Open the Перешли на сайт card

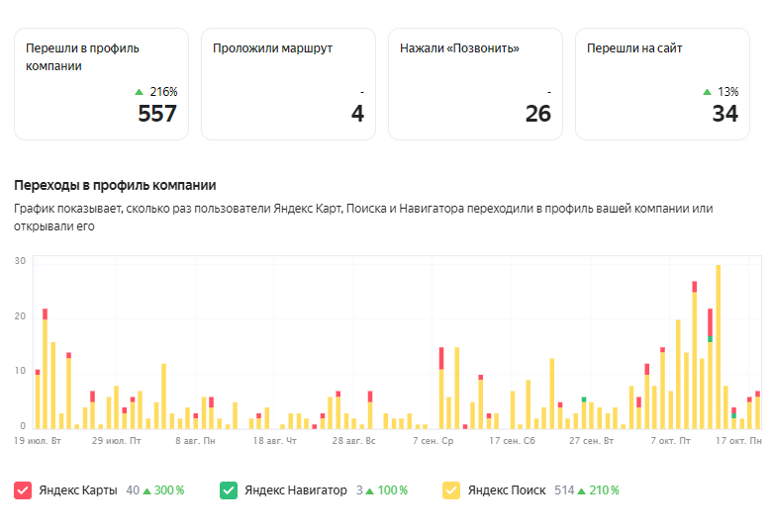[x=663, y=84]
